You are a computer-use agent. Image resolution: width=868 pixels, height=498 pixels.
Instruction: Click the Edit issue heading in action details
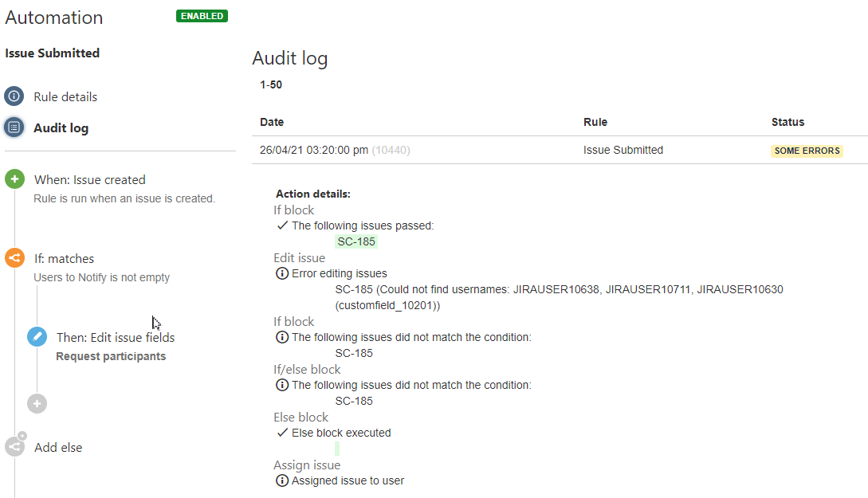tap(300, 258)
